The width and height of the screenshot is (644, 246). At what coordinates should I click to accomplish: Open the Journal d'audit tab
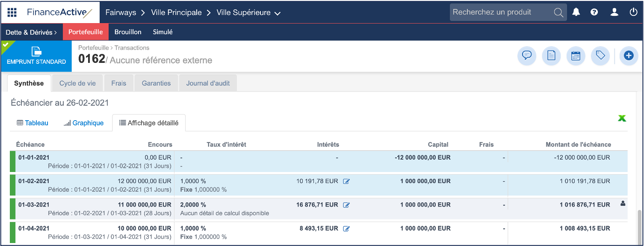(208, 83)
